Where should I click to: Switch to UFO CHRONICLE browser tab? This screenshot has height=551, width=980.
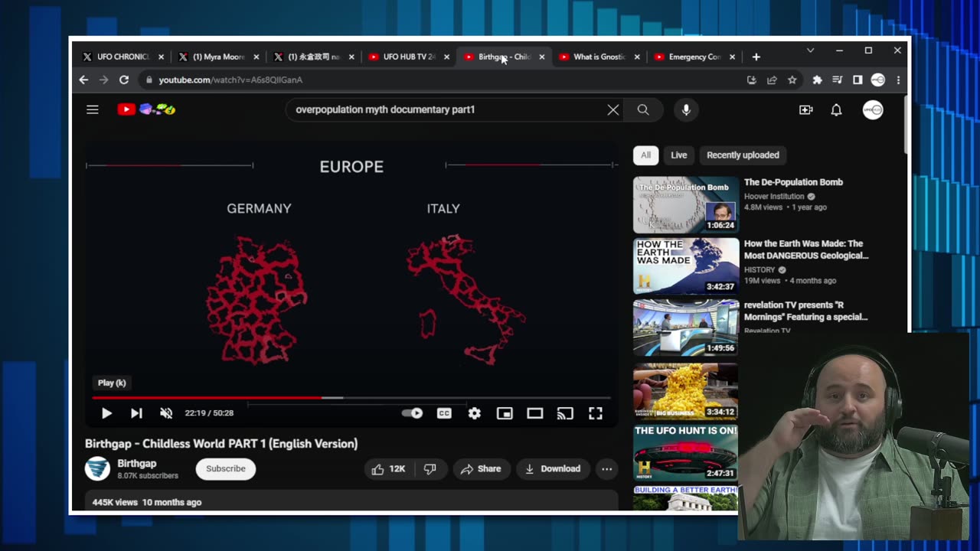(122, 57)
